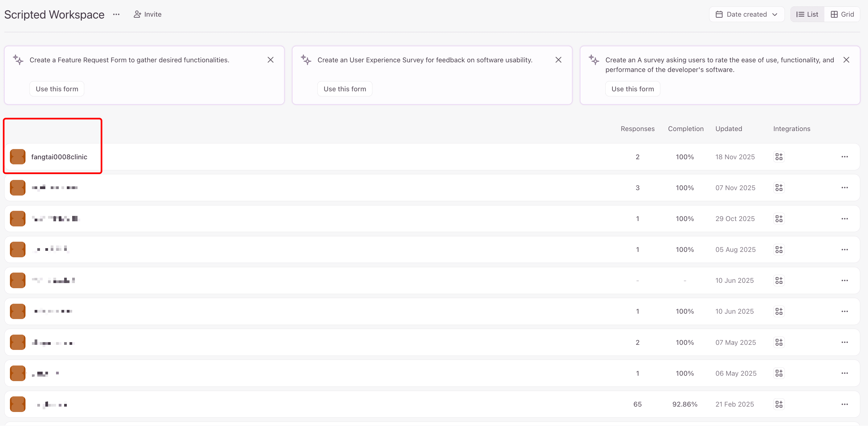Open the workspace options ellipsis menu

[x=116, y=15]
